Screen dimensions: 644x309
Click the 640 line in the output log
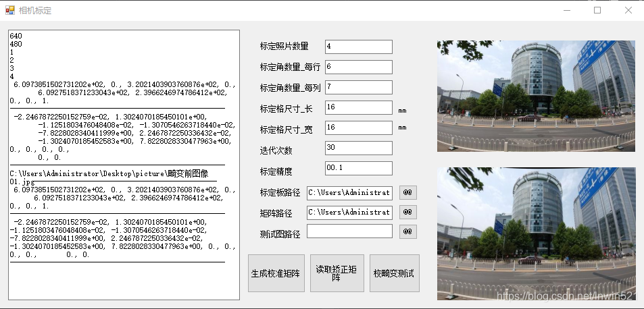pos(16,36)
